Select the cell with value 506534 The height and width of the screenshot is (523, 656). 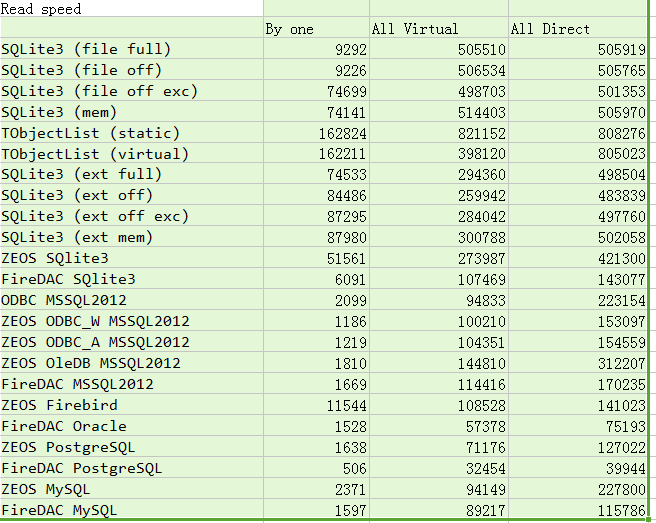tap(439, 69)
